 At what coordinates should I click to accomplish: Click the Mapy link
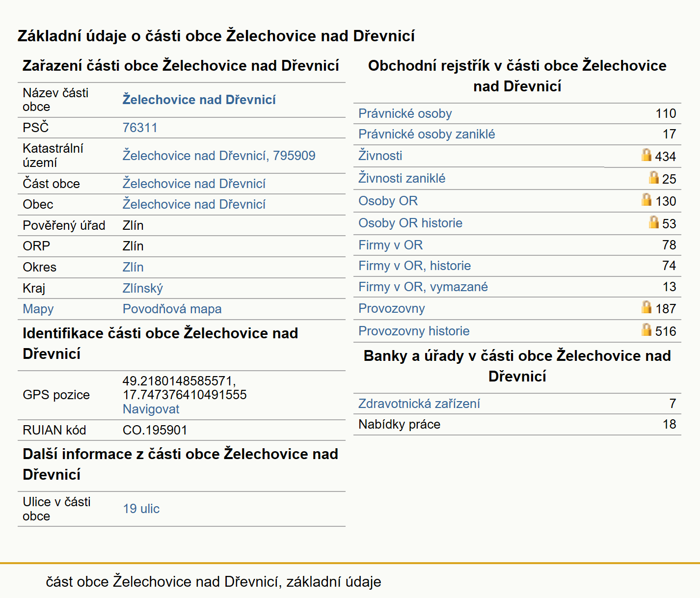click(x=38, y=309)
